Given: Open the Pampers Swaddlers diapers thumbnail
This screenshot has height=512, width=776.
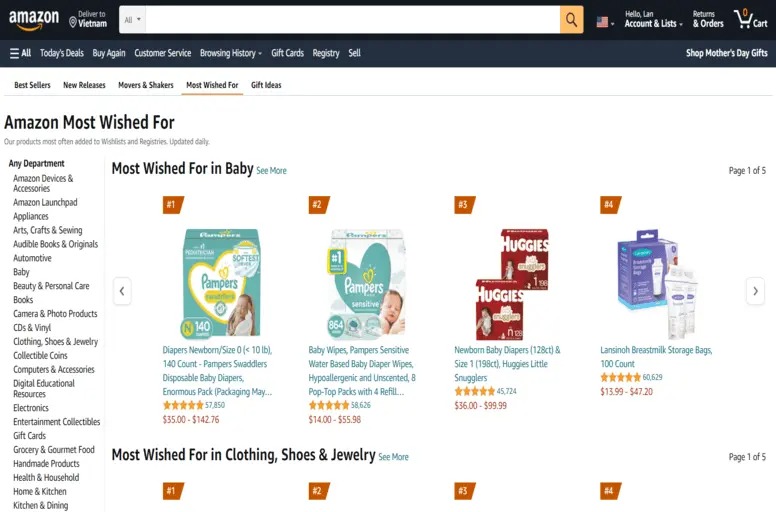Looking at the screenshot, I should pyautogui.click(x=222, y=283).
